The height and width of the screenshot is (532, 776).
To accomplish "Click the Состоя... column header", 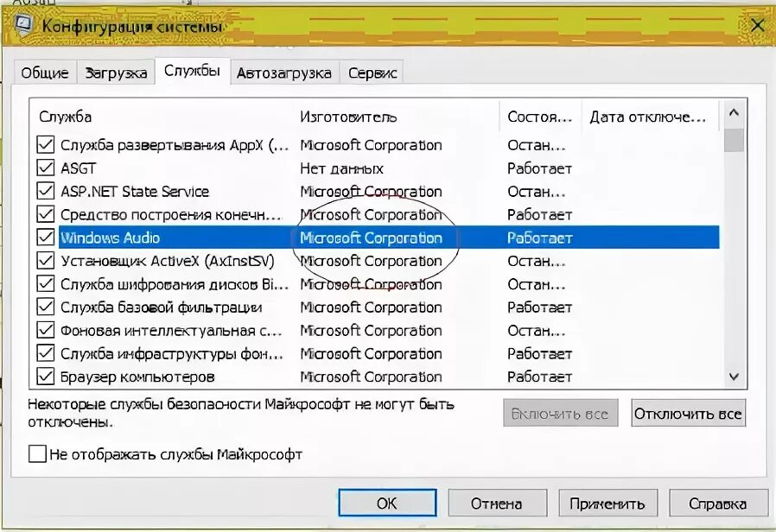I will [x=540, y=117].
